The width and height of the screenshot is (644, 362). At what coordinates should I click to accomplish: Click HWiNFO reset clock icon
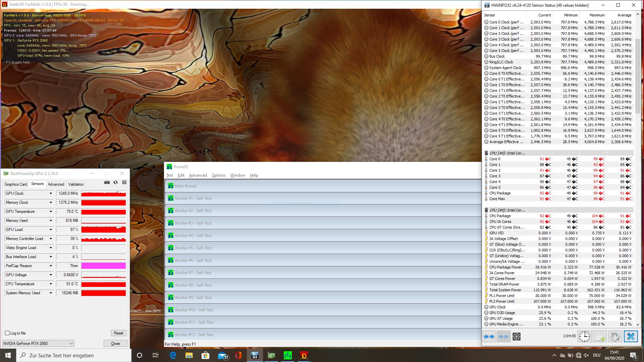point(584,337)
